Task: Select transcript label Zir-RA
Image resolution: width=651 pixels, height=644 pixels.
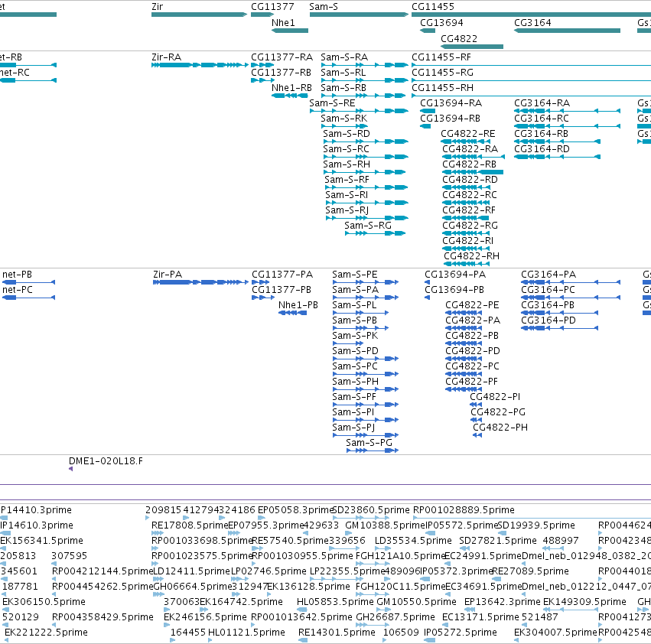Action: click(x=167, y=57)
